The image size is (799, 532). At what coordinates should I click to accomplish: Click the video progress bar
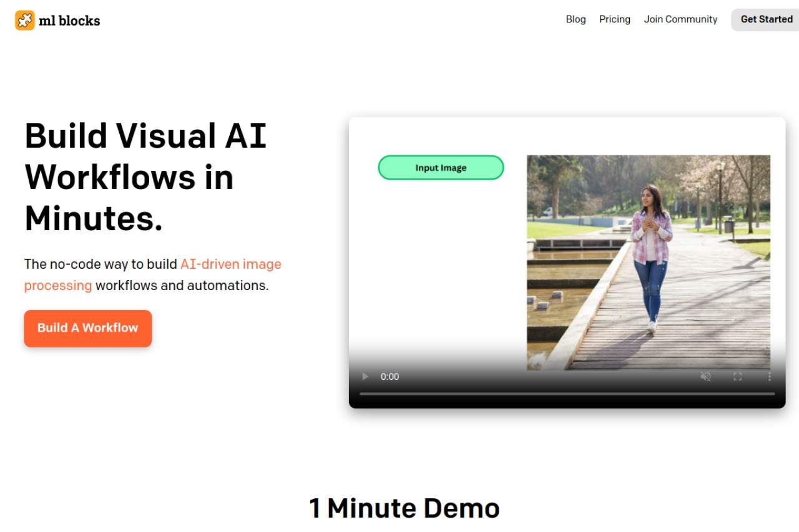coord(567,394)
